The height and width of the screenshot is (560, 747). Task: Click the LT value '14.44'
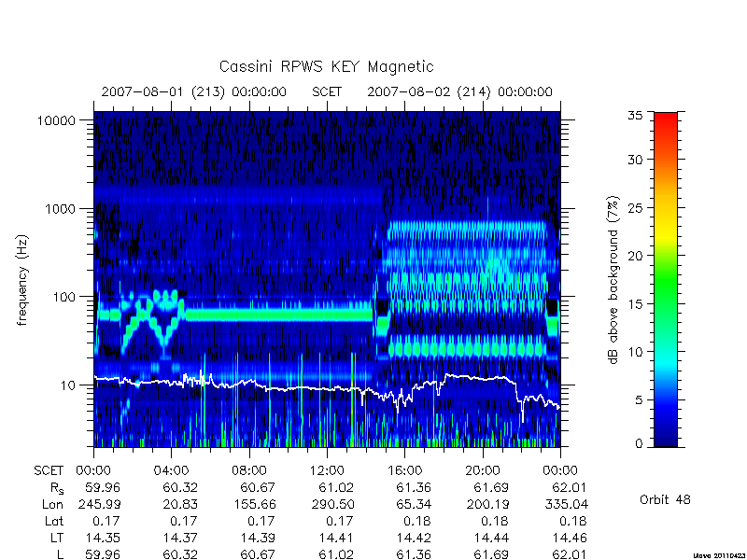pyautogui.click(x=491, y=538)
